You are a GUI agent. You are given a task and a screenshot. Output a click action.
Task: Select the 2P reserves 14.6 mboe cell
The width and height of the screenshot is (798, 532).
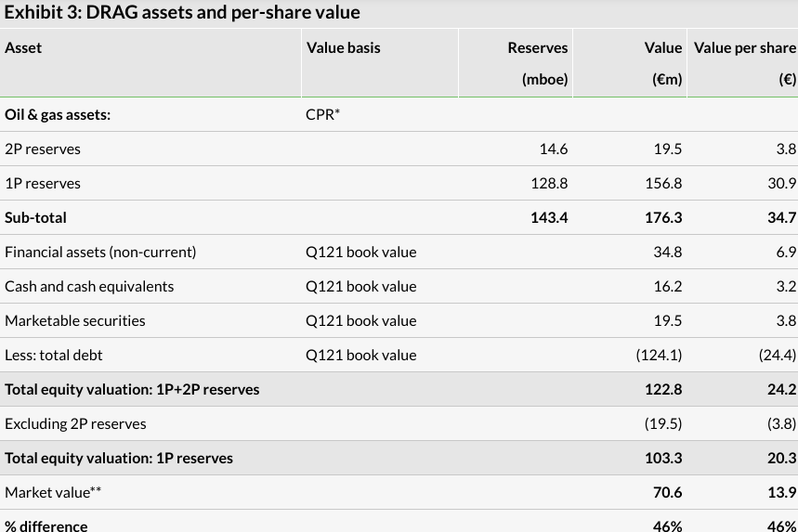coord(553,149)
